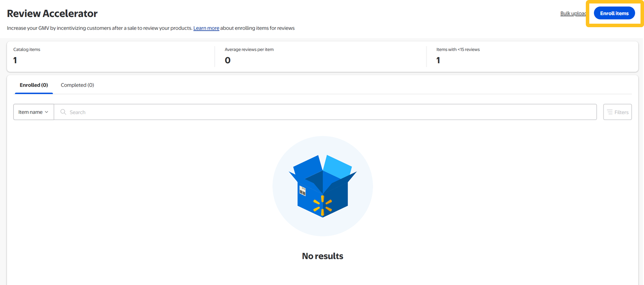The width and height of the screenshot is (644, 285).
Task: Click the Average reviews per item label
Action: 249,49
